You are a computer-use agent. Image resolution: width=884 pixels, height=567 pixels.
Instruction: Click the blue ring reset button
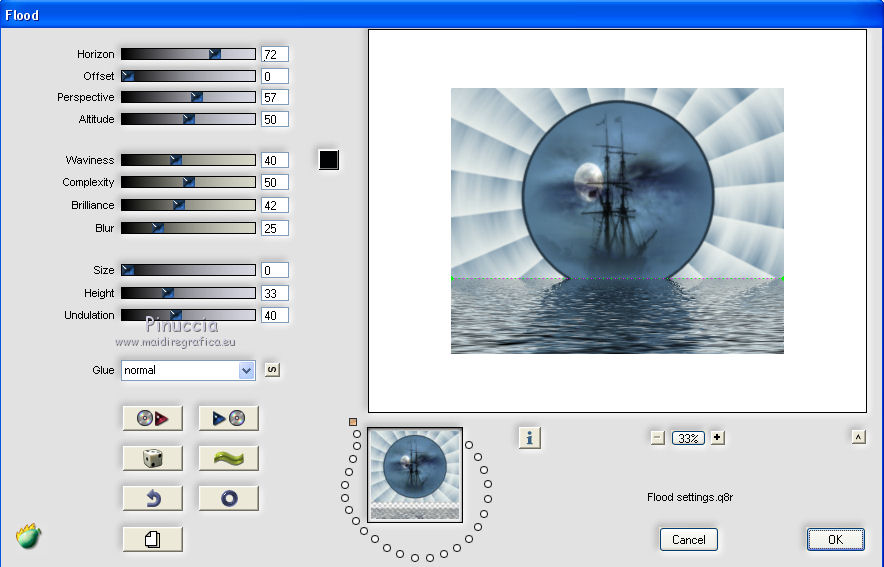(x=228, y=498)
